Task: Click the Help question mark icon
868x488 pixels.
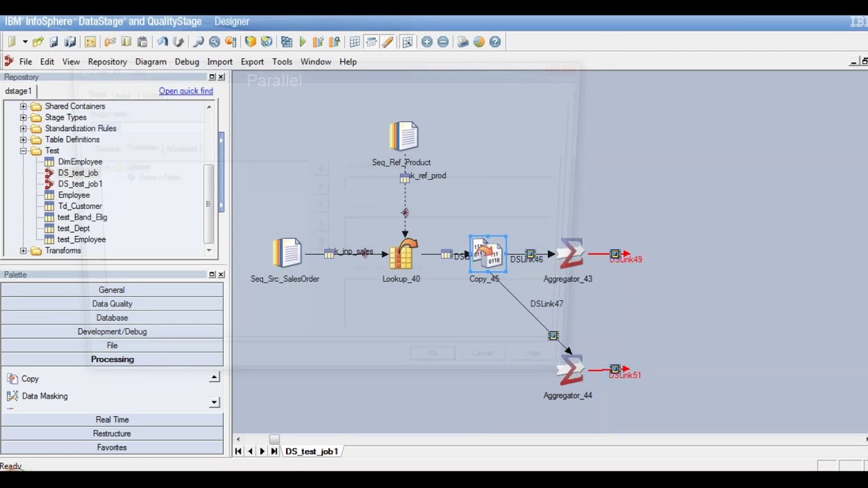Action: pos(495,42)
